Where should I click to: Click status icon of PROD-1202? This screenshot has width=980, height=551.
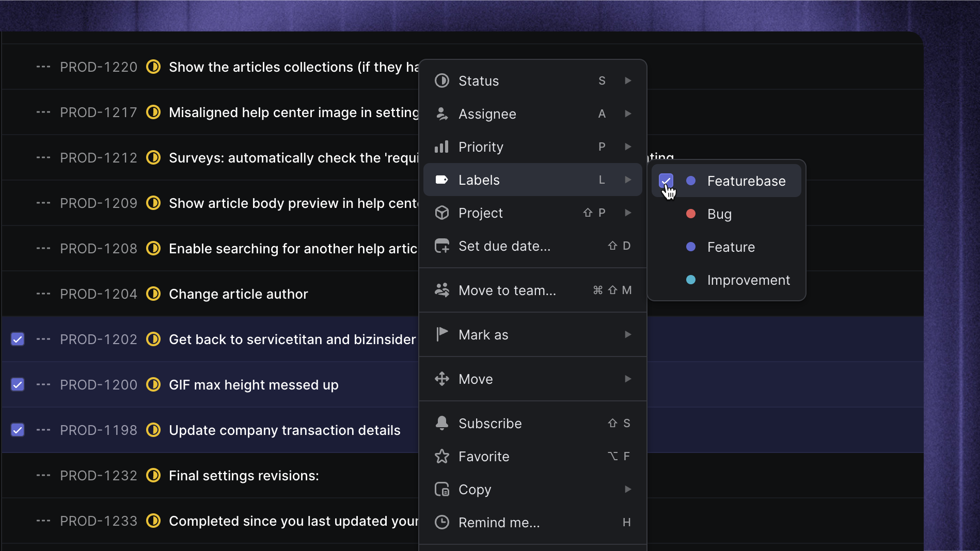[x=153, y=339]
